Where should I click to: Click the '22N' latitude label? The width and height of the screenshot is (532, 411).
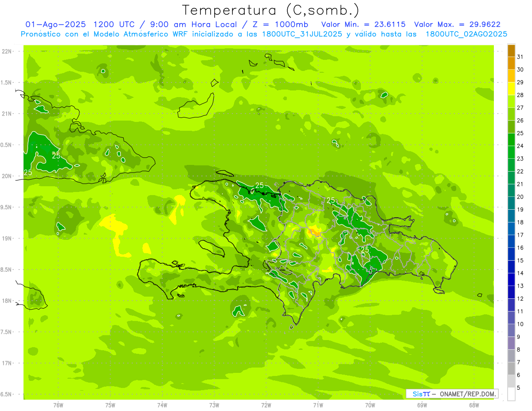6,51
